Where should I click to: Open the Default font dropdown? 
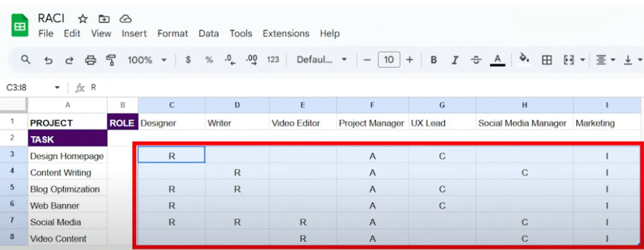pos(321,60)
